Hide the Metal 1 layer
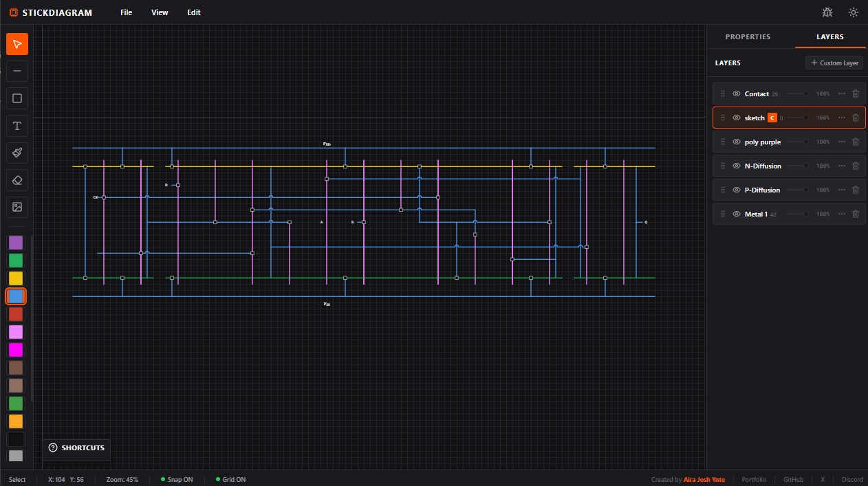Image resolution: width=868 pixels, height=486 pixels. (737, 214)
